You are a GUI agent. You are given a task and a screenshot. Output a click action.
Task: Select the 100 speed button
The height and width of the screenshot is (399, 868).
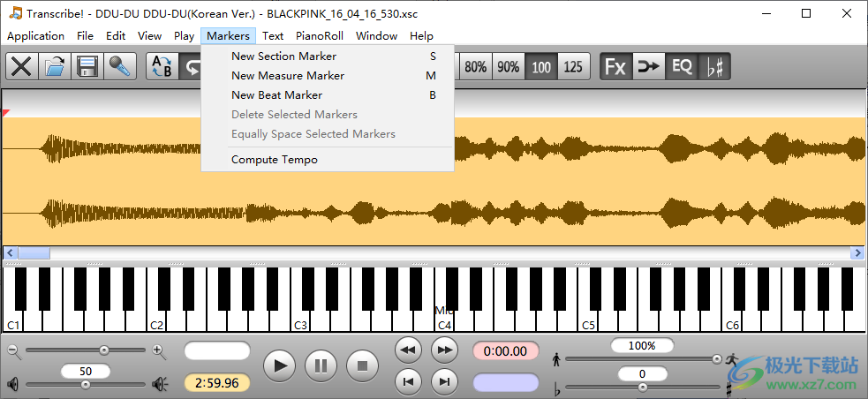(540, 67)
